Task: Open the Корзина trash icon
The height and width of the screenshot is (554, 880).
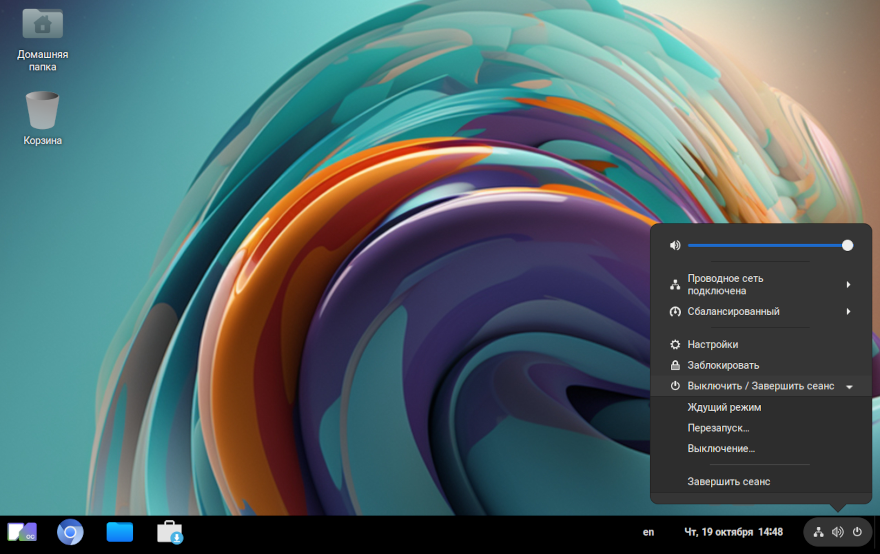Action: point(42,110)
